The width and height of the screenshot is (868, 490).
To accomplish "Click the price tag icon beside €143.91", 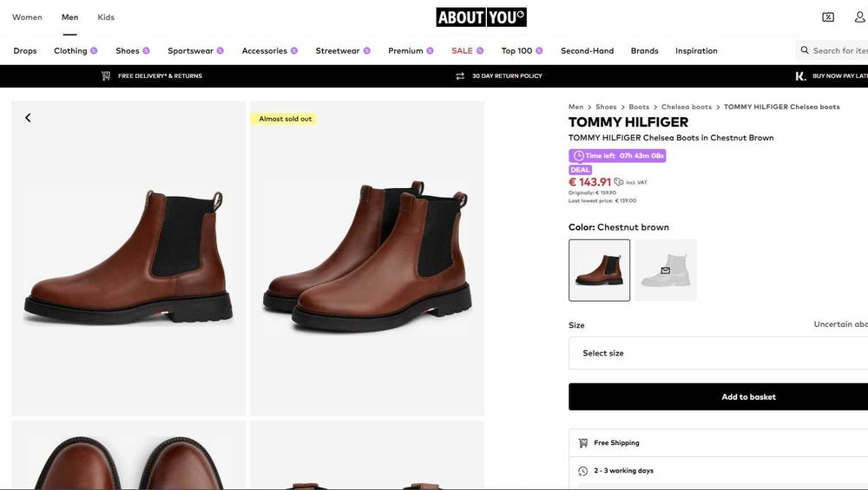I will (619, 182).
